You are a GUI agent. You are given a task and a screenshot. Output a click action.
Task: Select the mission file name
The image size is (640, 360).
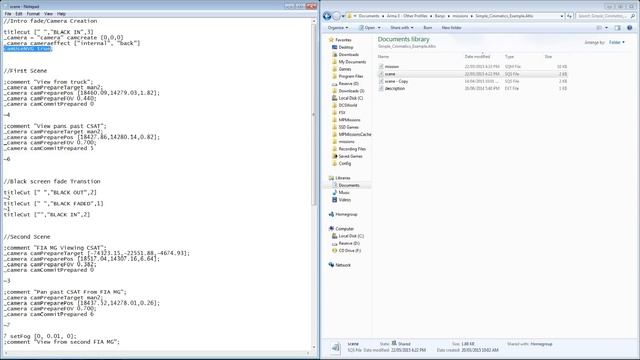[391, 67]
